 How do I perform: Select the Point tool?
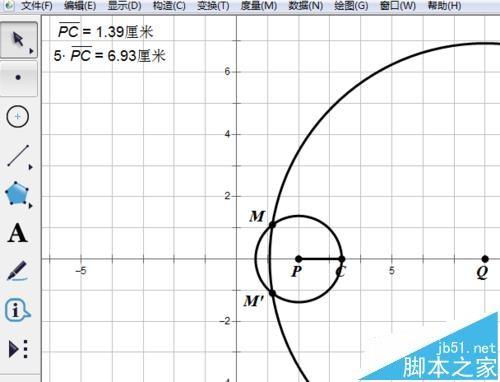pyautogui.click(x=19, y=78)
